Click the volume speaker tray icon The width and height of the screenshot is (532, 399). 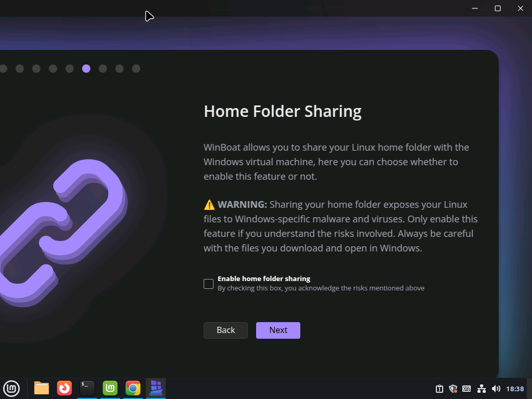(x=496, y=389)
